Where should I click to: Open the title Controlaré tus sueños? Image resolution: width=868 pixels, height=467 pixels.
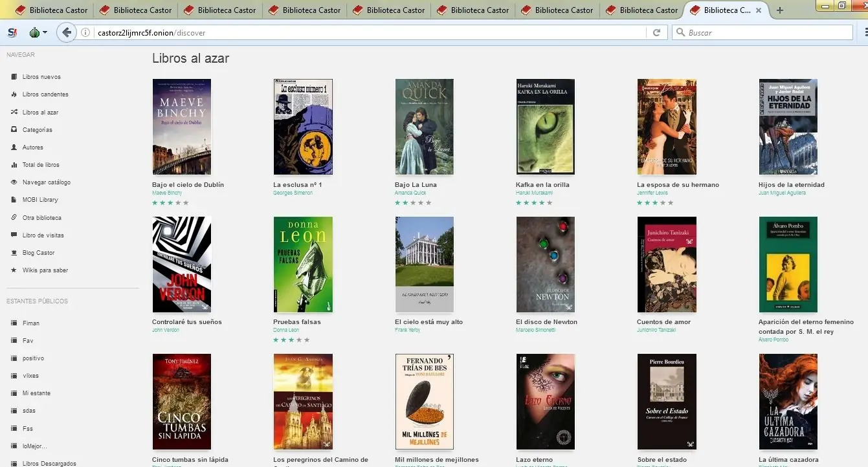click(186, 321)
